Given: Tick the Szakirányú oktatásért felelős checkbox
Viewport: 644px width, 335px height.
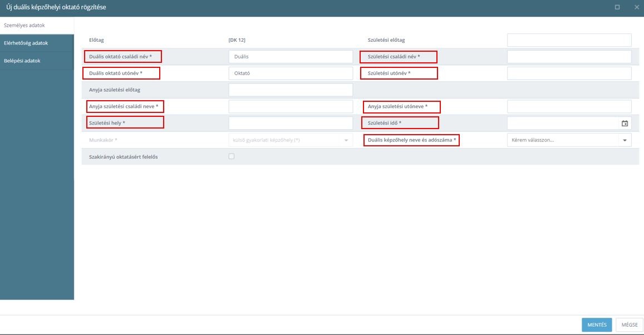Looking at the screenshot, I should 232,156.
